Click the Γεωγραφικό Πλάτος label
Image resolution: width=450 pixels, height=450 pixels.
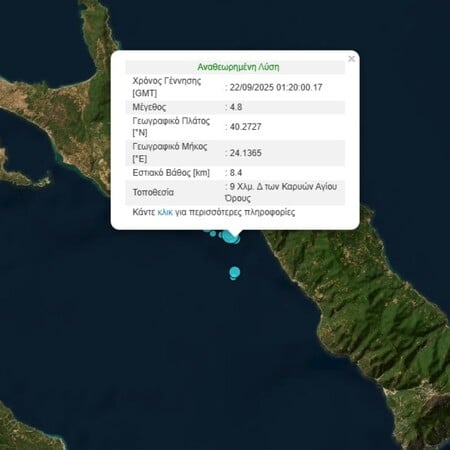[171, 127]
